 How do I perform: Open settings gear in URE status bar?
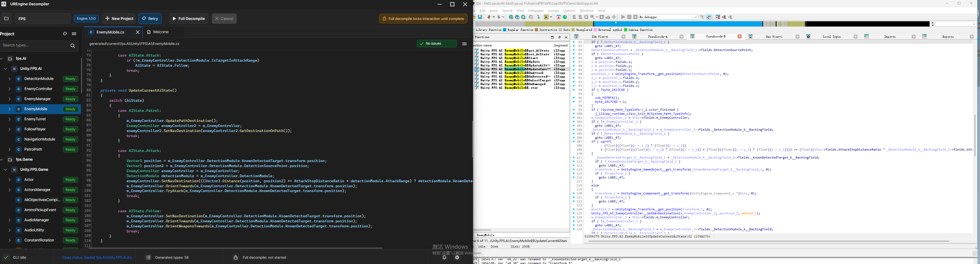click(x=457, y=258)
